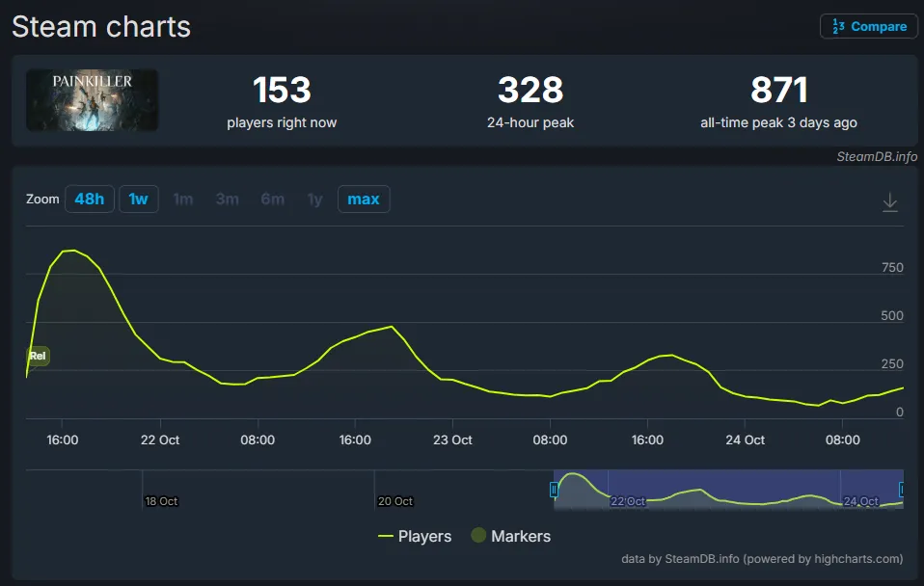Set chart zoom to max
The height and width of the screenshot is (586, 924).
[364, 200]
